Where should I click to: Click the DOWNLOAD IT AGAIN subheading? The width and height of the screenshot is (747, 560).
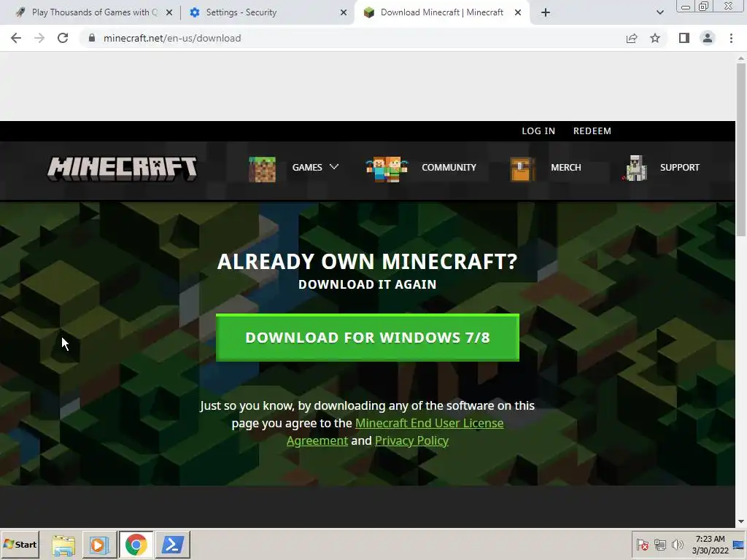[368, 284]
